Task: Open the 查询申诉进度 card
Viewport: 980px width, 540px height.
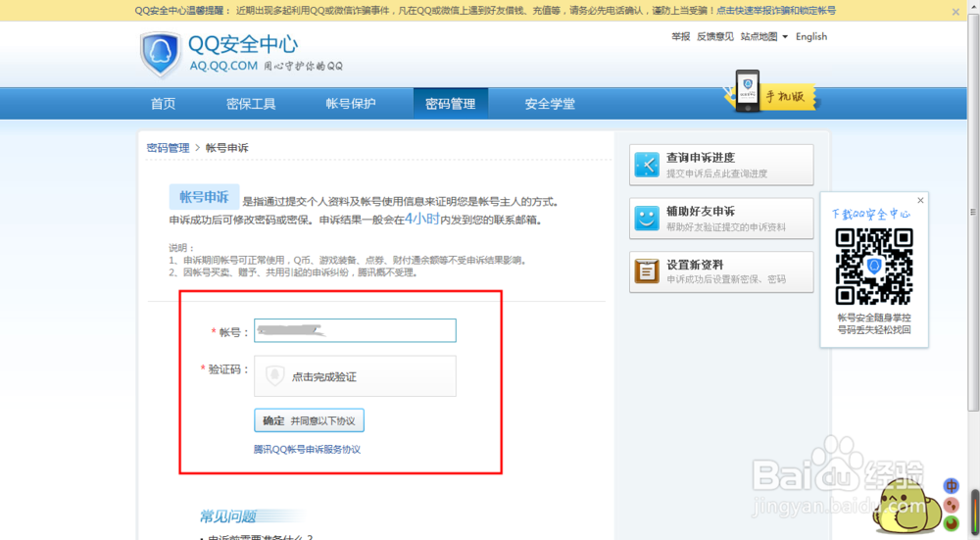Action: point(721,165)
